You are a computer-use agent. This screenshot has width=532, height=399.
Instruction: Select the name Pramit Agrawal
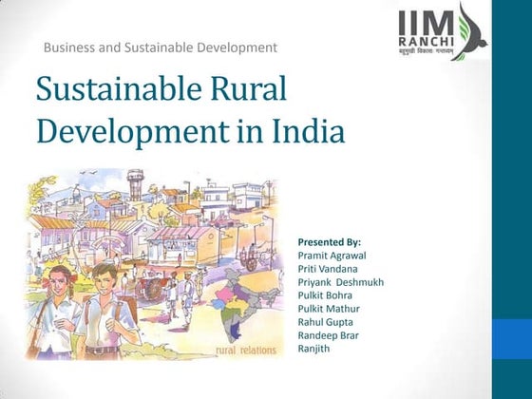click(332, 256)
